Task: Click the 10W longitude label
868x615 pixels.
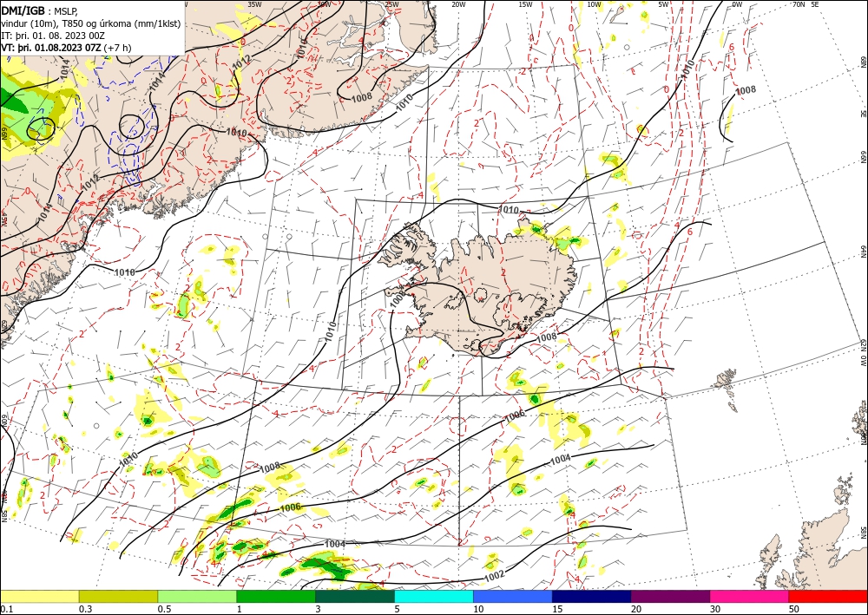Action: [594, 3]
